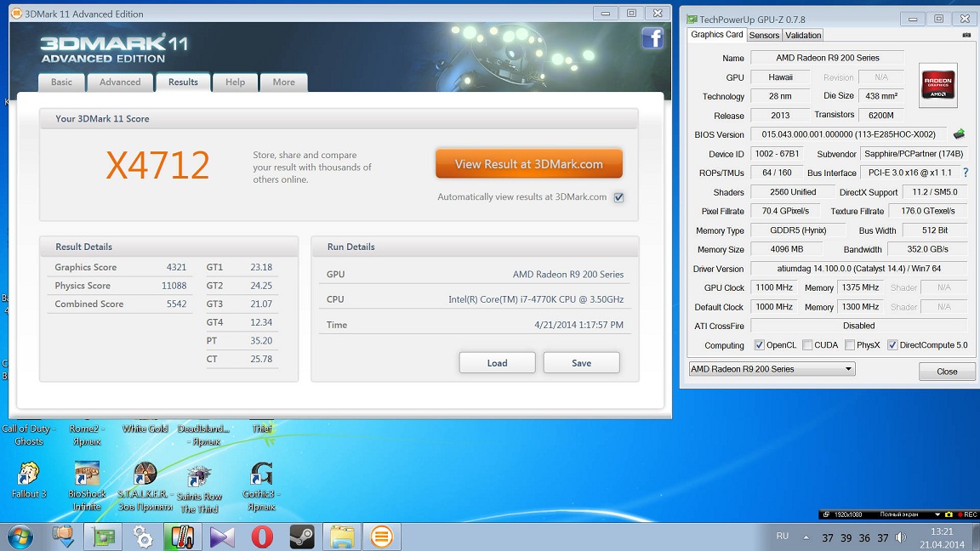
Task: Toggle the DirectCompute 5.0 checkbox
Action: [x=893, y=345]
